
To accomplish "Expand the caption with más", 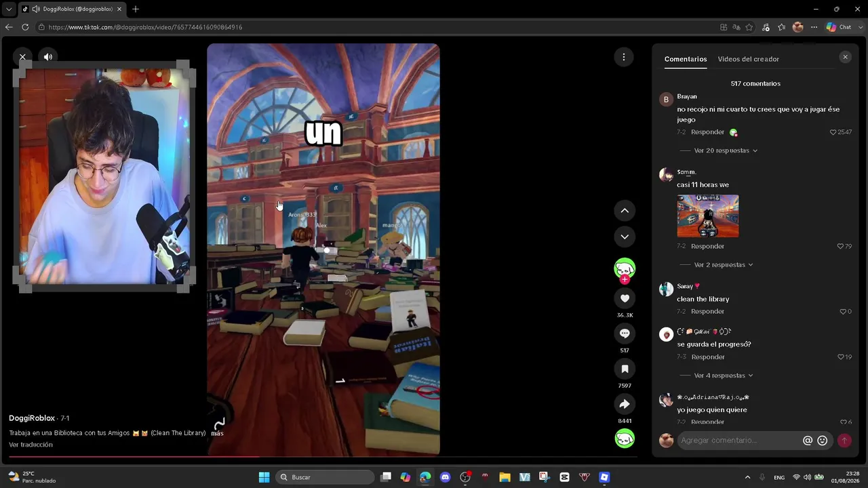I will (217, 433).
